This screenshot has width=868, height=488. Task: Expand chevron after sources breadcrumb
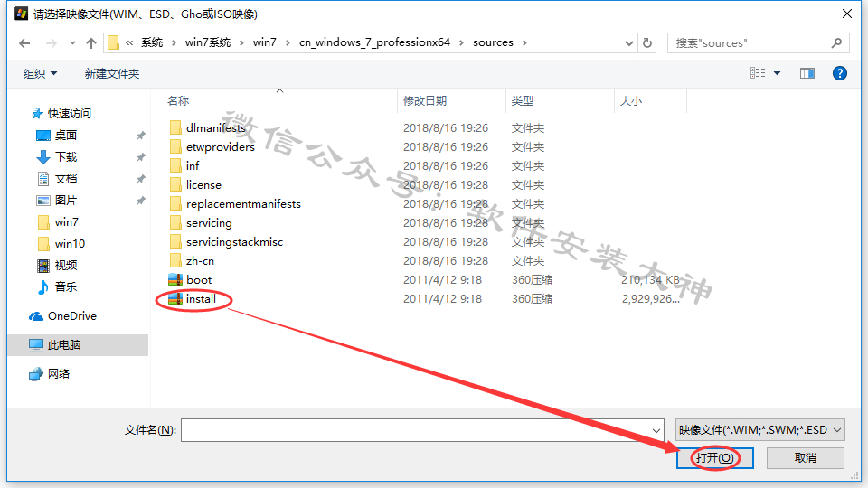pos(524,42)
